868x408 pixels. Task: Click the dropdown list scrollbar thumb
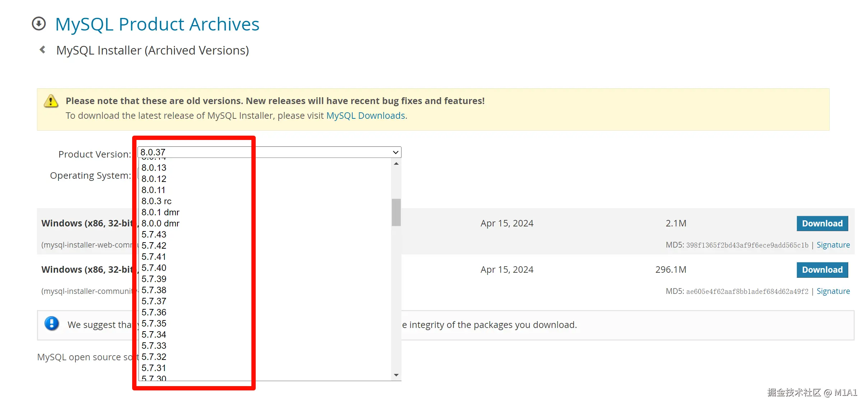tap(396, 212)
